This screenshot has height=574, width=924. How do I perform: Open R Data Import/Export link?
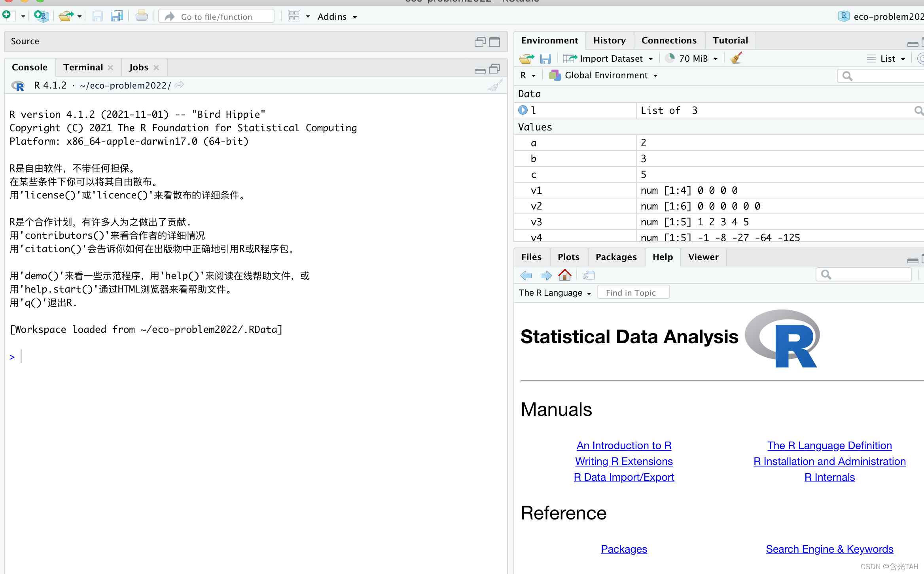tap(624, 477)
